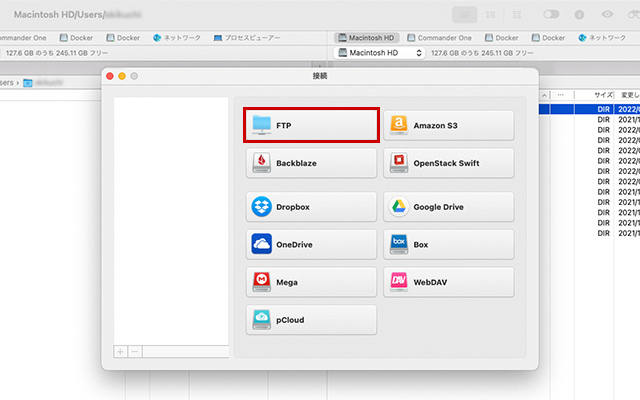This screenshot has width=640, height=400.
Task: Click the user folder icon in the left breadcrumb
Action: coord(28,83)
